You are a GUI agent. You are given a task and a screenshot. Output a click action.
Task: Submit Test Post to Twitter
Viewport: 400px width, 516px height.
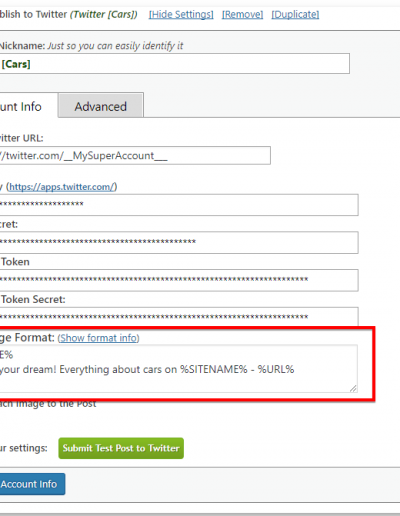coord(121,448)
